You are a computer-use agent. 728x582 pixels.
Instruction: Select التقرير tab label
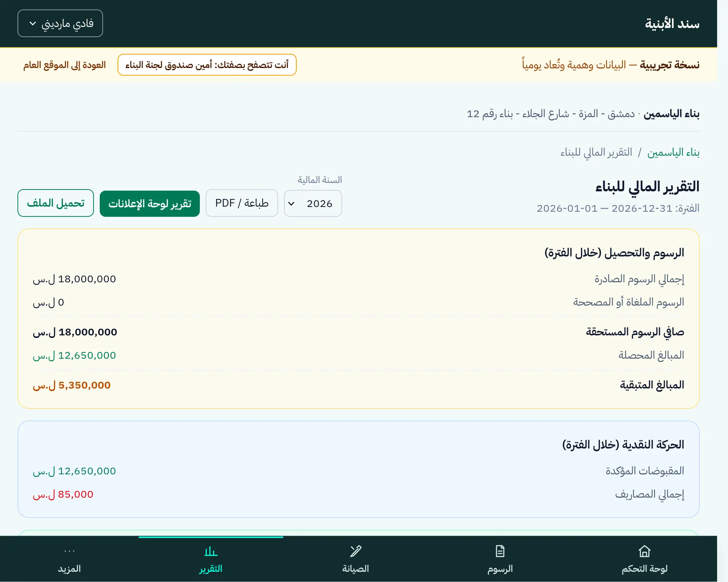(211, 569)
